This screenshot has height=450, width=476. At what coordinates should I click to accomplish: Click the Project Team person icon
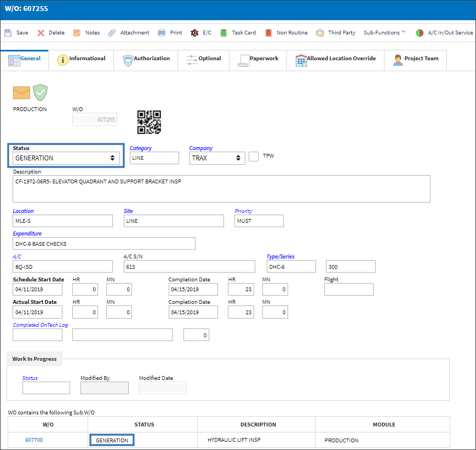pyautogui.click(x=398, y=60)
